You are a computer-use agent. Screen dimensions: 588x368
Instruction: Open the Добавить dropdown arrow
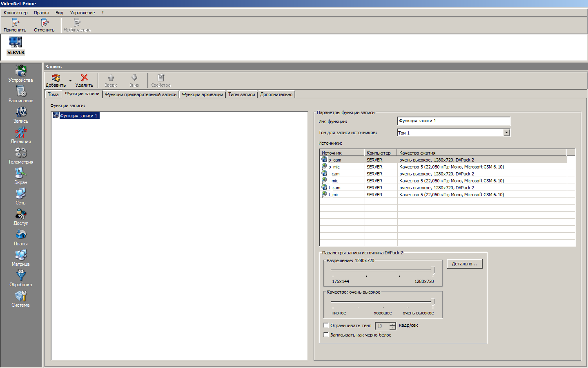click(70, 81)
